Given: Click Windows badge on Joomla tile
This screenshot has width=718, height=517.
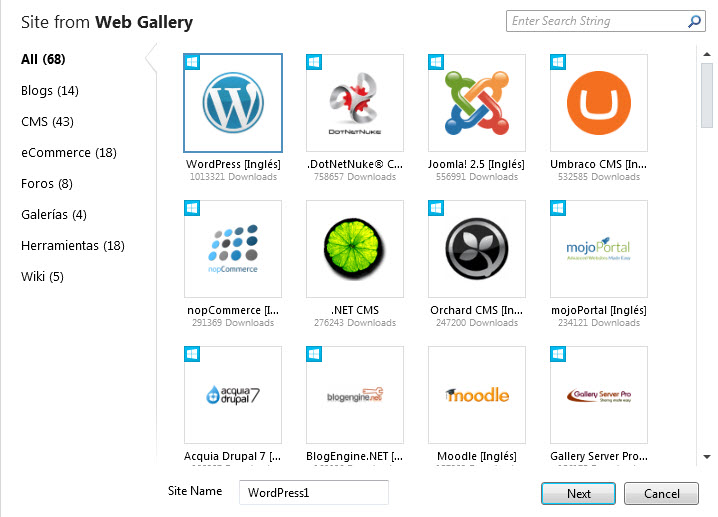Looking at the screenshot, I should (436, 62).
